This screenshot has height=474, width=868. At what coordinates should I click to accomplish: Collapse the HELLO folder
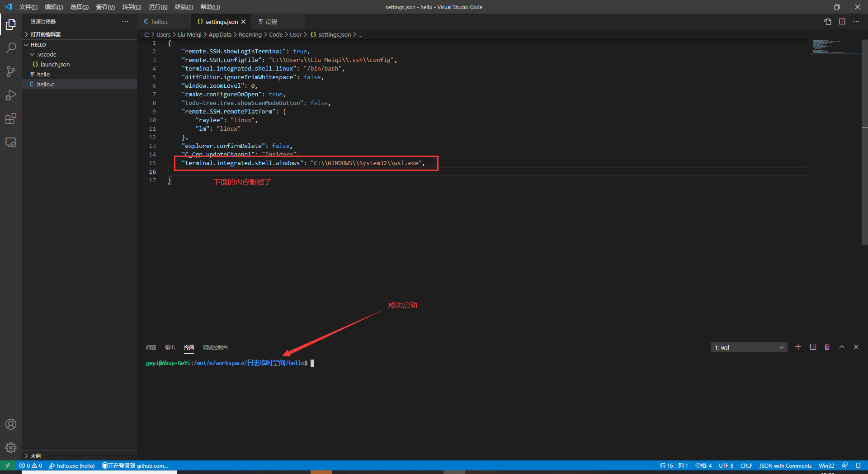(x=26, y=44)
